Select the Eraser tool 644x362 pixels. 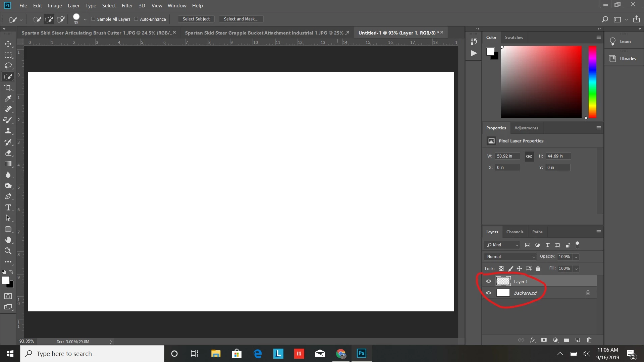(8, 153)
